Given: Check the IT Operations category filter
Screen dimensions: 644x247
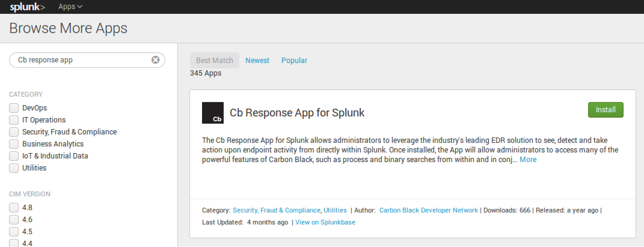Looking at the screenshot, I should [14, 120].
